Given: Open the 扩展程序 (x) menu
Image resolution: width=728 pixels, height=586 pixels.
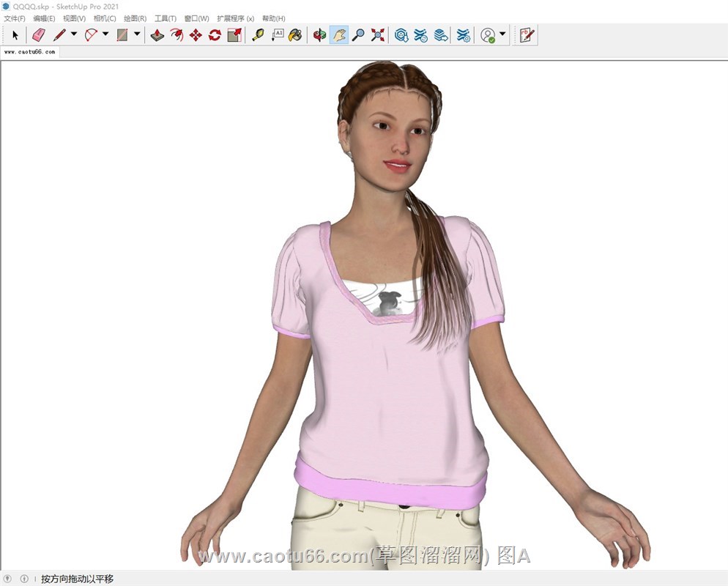Looking at the screenshot, I should (x=235, y=18).
